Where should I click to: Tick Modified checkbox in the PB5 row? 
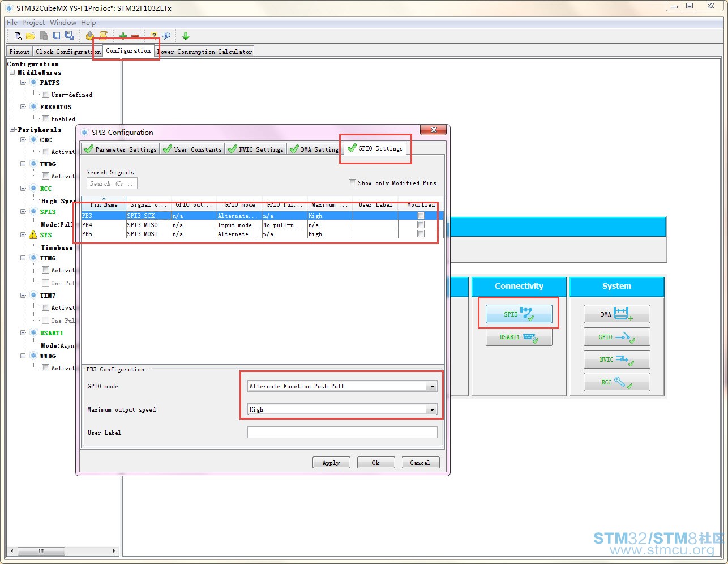pos(421,234)
